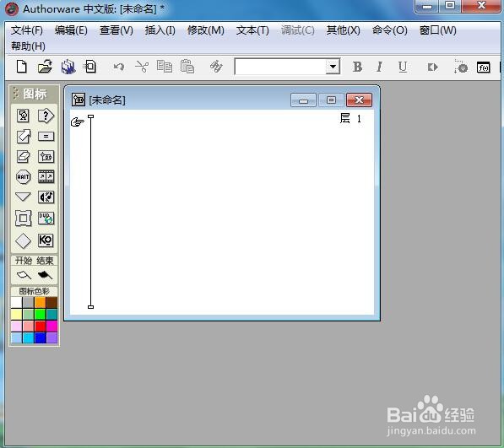The image size is (504, 448).
Task: Open the Control Panel toolbar icon
Action: click(x=460, y=67)
